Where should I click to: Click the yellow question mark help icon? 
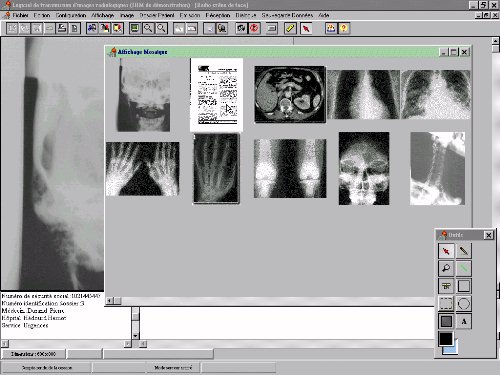pyautogui.click(x=344, y=28)
